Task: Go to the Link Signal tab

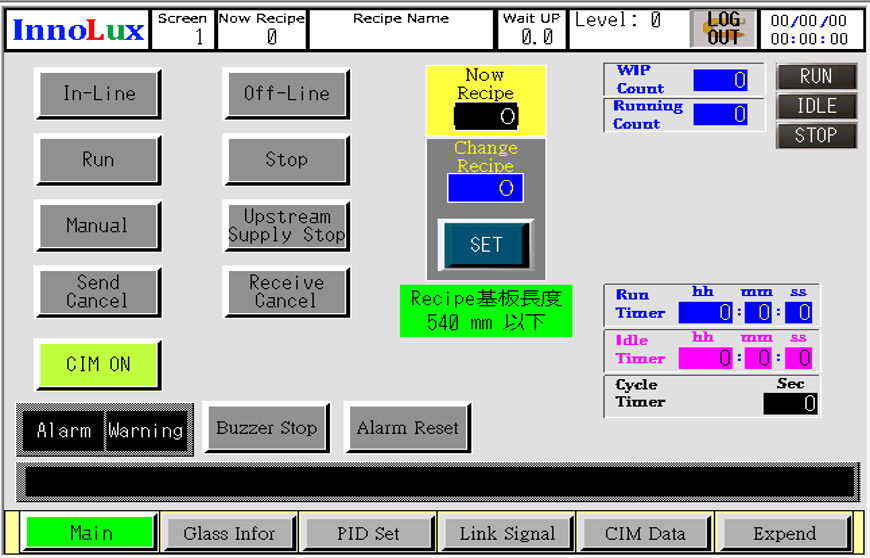Action: point(507,533)
